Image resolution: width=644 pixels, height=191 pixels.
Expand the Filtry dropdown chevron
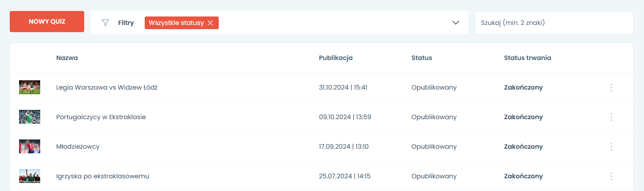pyautogui.click(x=455, y=23)
